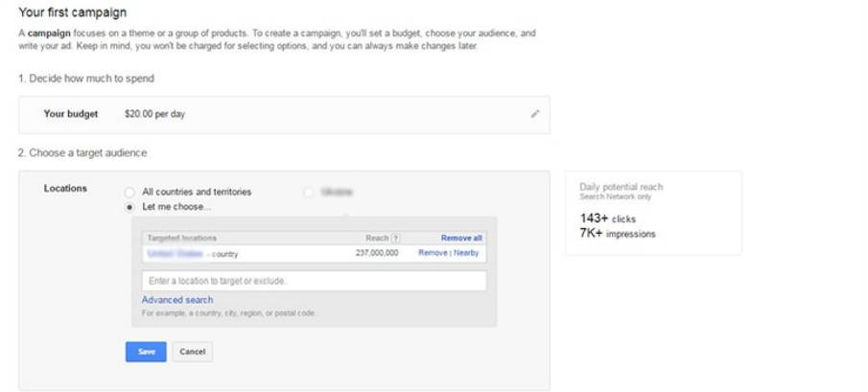Viewport: 868px width, 392px height.
Task: Click the Enter a location input field
Action: [x=314, y=281]
